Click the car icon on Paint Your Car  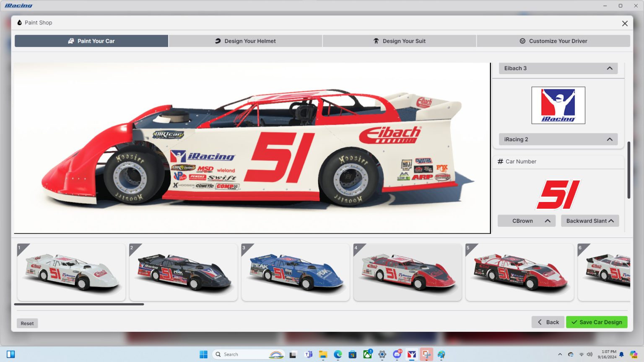[x=71, y=41]
